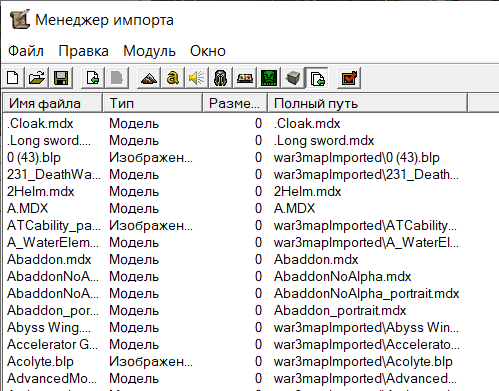The image size is (499, 391).
Task: Select the A.MDX file name
Action: point(28,209)
